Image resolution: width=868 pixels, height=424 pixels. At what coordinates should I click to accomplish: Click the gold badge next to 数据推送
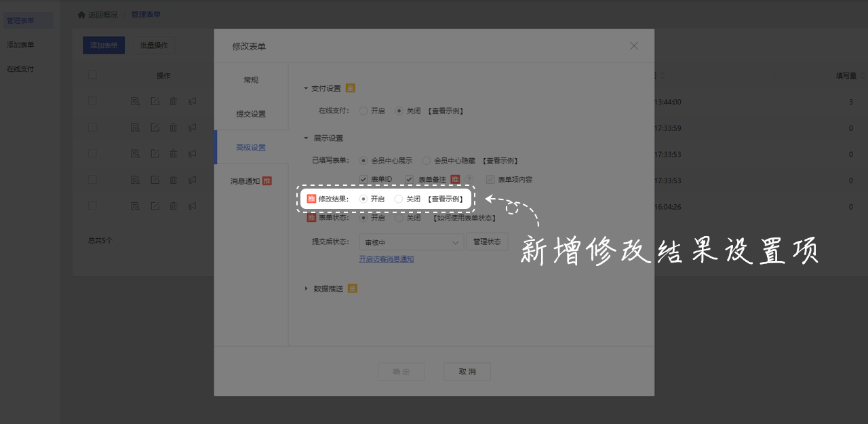click(x=353, y=288)
